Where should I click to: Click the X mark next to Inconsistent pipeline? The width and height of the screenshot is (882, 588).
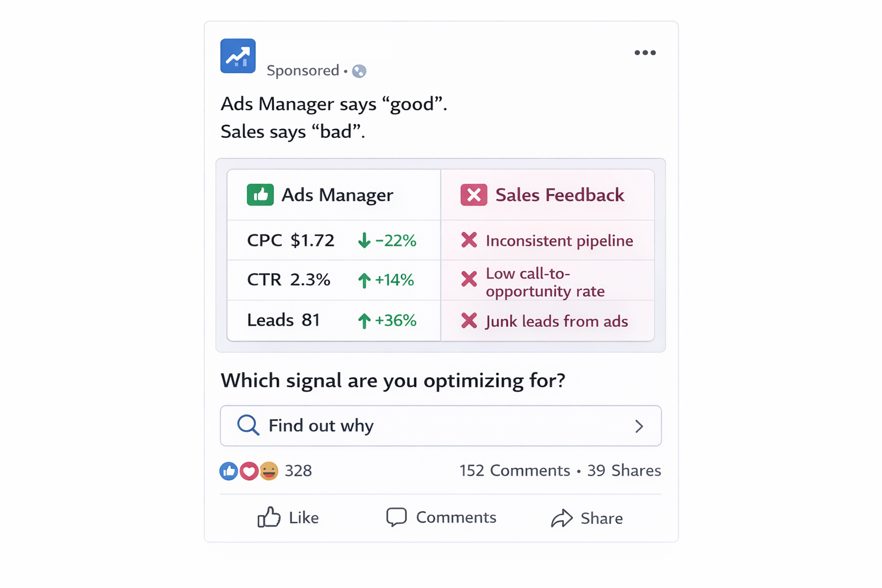[469, 241]
